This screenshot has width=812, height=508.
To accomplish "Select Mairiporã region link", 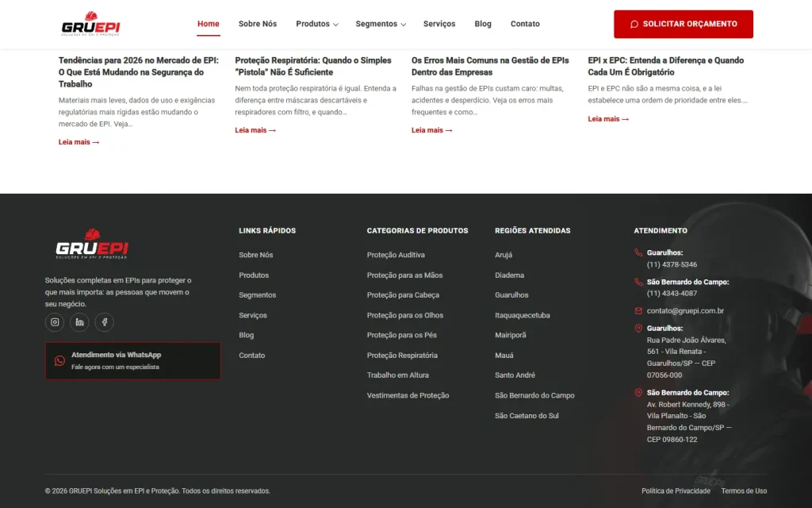I will coord(511,335).
